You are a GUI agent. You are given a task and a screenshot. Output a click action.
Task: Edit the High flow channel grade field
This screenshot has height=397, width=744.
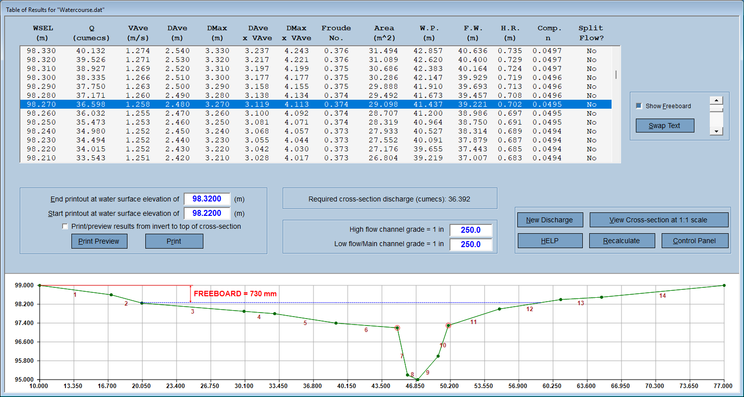pyautogui.click(x=471, y=231)
